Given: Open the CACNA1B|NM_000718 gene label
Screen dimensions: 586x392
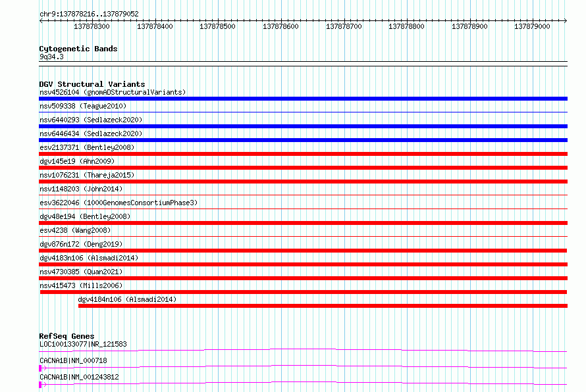Looking at the screenshot, I should point(73,360).
